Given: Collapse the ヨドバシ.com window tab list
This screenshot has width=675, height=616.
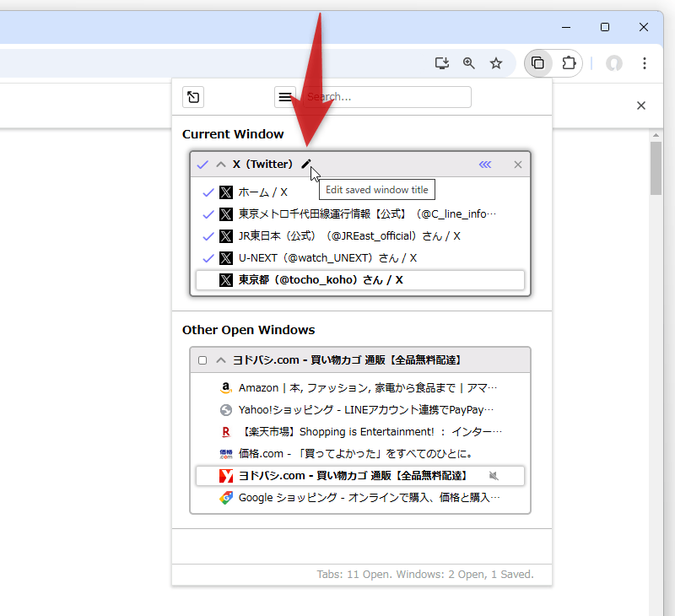Looking at the screenshot, I should [x=221, y=360].
